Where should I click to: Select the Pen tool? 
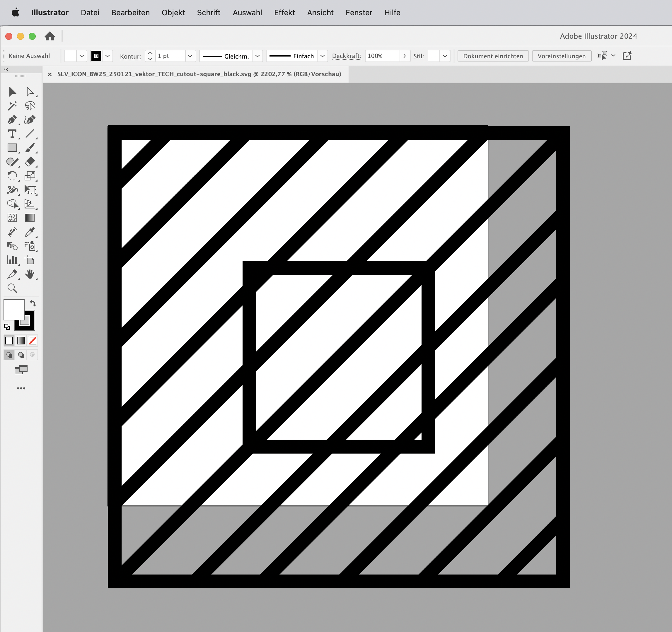click(13, 120)
